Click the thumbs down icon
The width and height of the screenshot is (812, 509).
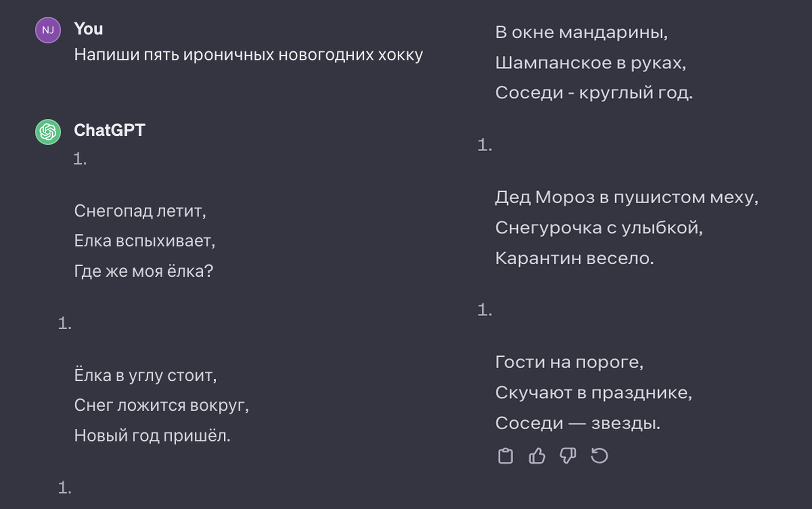[x=568, y=456]
